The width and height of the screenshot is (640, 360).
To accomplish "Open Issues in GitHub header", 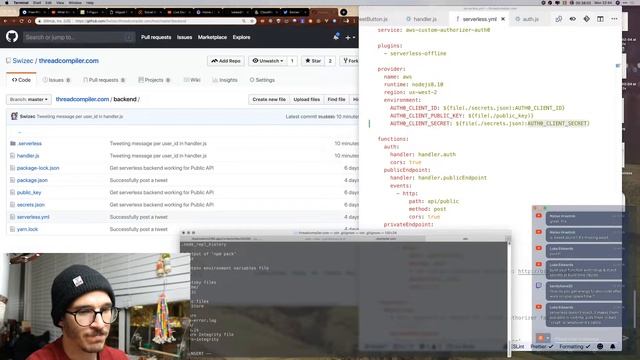I will point(184,37).
